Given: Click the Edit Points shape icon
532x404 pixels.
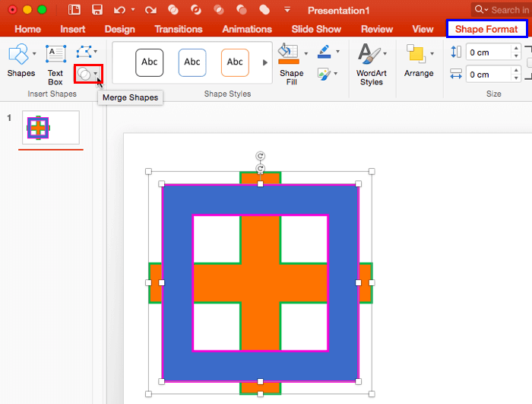Looking at the screenshot, I should 84,52.
